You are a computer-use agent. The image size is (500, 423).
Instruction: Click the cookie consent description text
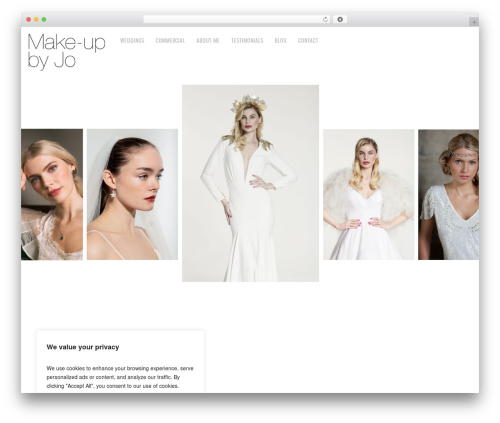[x=120, y=377]
